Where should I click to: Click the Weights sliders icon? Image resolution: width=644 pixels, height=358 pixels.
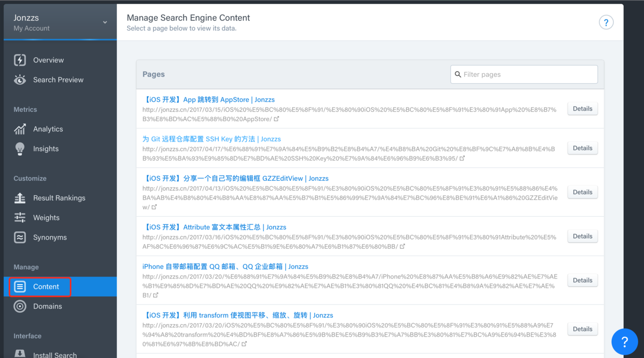[x=20, y=218]
